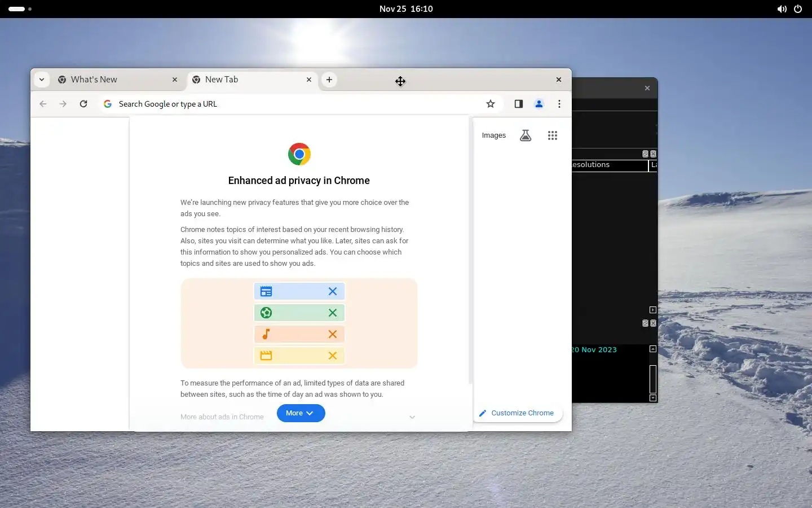Image resolution: width=812 pixels, height=508 pixels.
Task: Go forward to the next page
Action: point(63,104)
